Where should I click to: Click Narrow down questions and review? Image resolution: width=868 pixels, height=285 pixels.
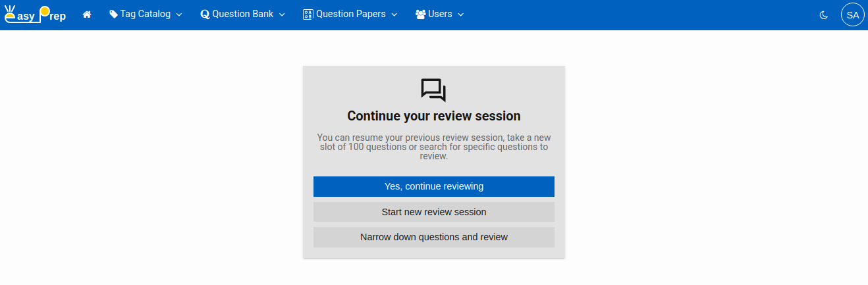click(434, 237)
